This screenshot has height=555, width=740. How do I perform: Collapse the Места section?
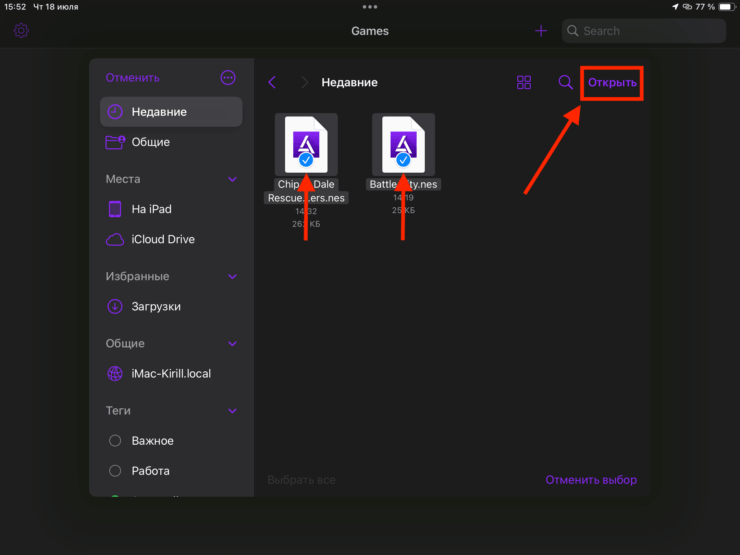click(232, 179)
